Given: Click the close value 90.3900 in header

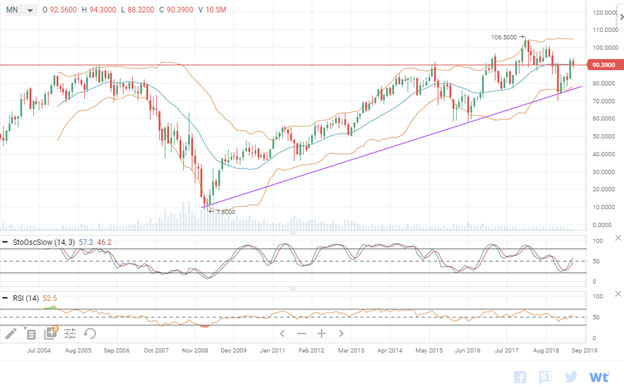Looking at the screenshot, I should 180,10.
